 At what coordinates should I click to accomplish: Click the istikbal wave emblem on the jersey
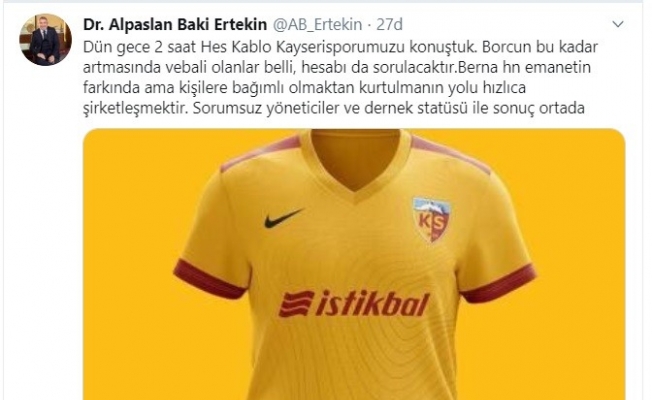pos(296,304)
